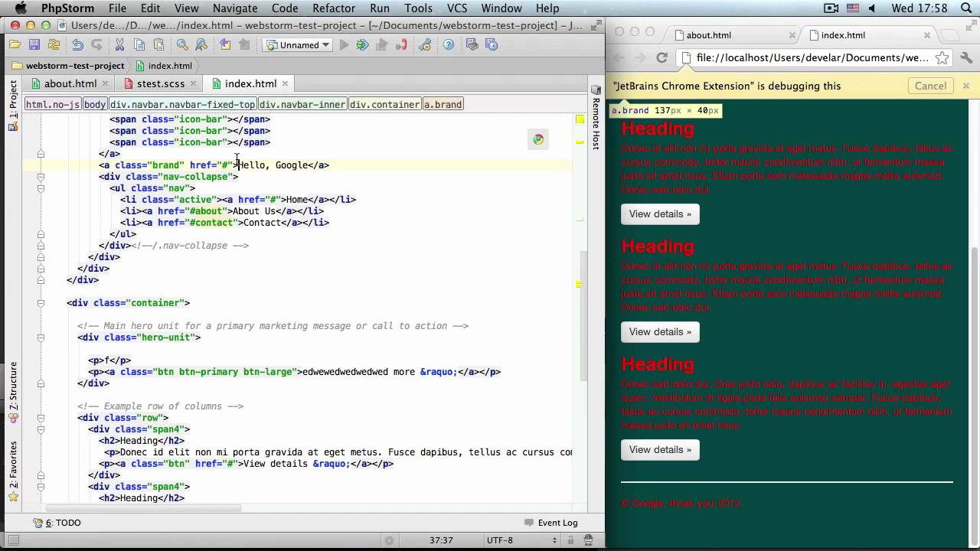
Task: Open the VCS menu
Action: 457,8
